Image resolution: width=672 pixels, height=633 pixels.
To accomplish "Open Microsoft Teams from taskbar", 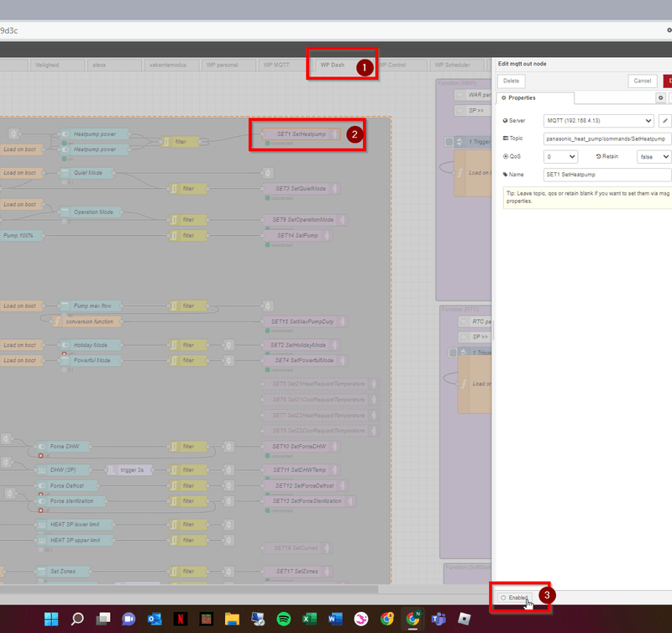I will click(438, 619).
